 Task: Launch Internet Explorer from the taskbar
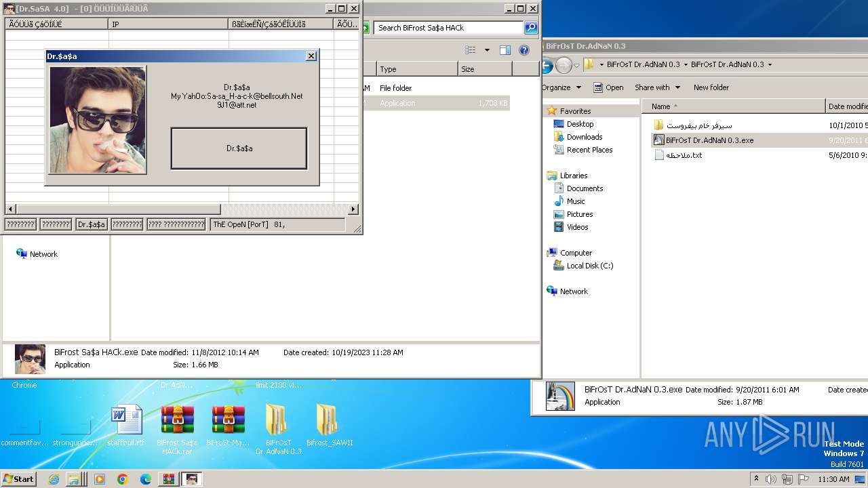(54, 479)
